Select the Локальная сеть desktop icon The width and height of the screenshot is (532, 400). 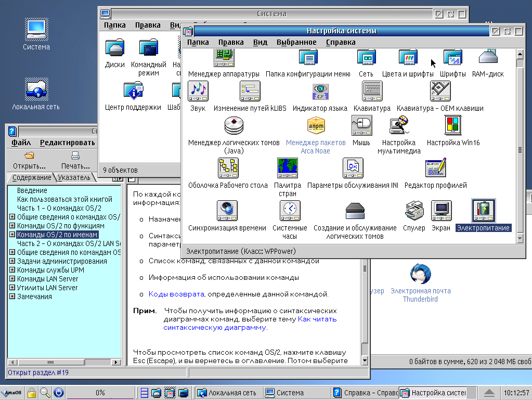point(36,89)
